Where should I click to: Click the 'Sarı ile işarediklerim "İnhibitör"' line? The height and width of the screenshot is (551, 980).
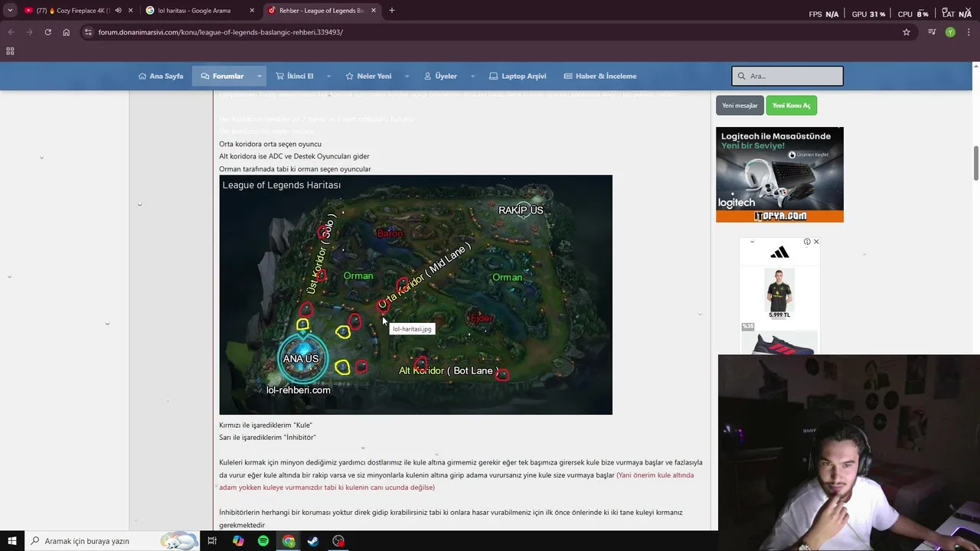(267, 438)
